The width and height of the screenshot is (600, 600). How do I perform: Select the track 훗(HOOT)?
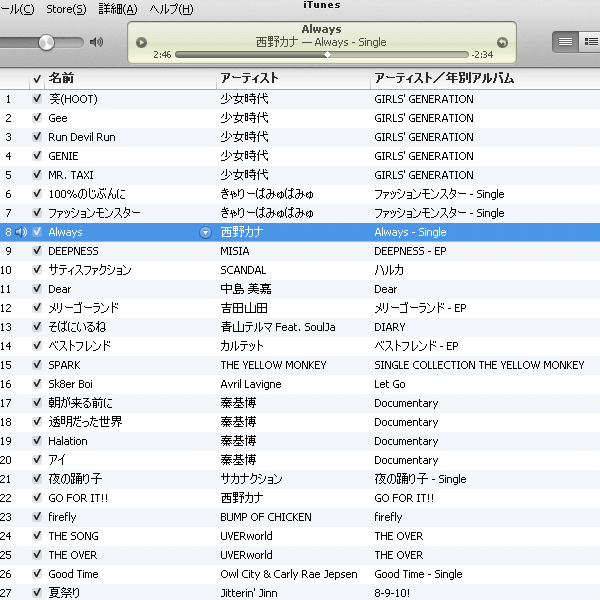(73, 99)
